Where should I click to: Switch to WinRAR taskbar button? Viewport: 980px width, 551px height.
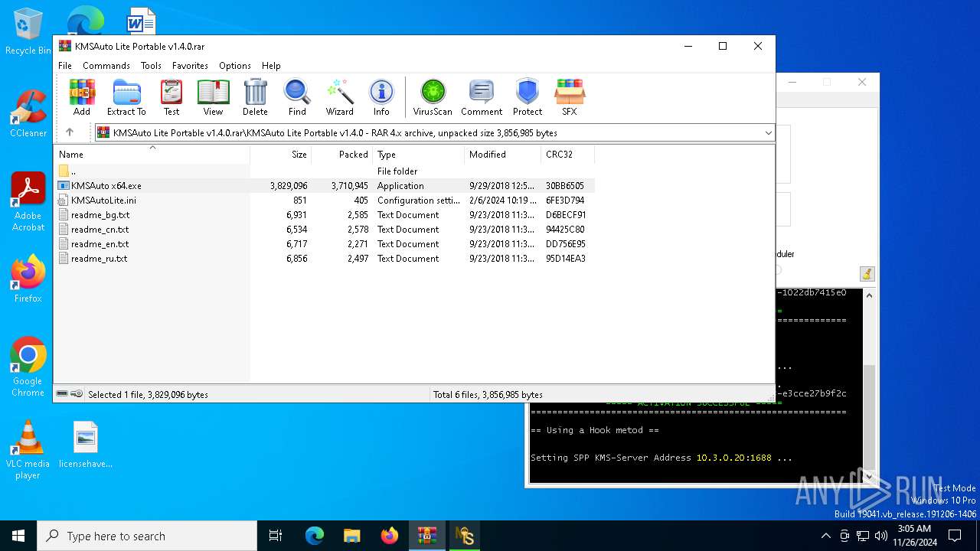(426, 536)
